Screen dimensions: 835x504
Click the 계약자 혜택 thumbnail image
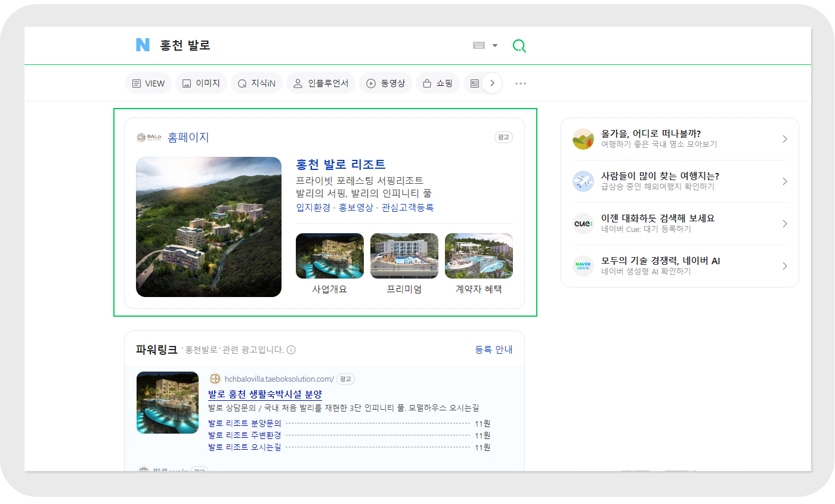tap(479, 256)
